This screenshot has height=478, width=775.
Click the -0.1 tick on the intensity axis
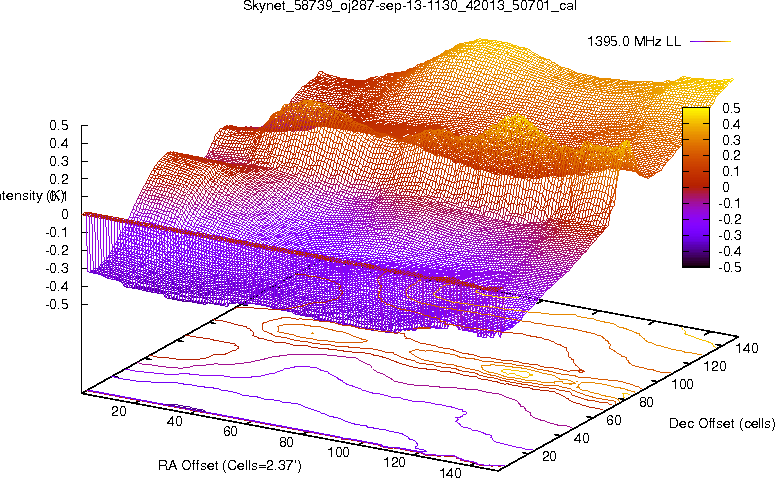[57, 232]
